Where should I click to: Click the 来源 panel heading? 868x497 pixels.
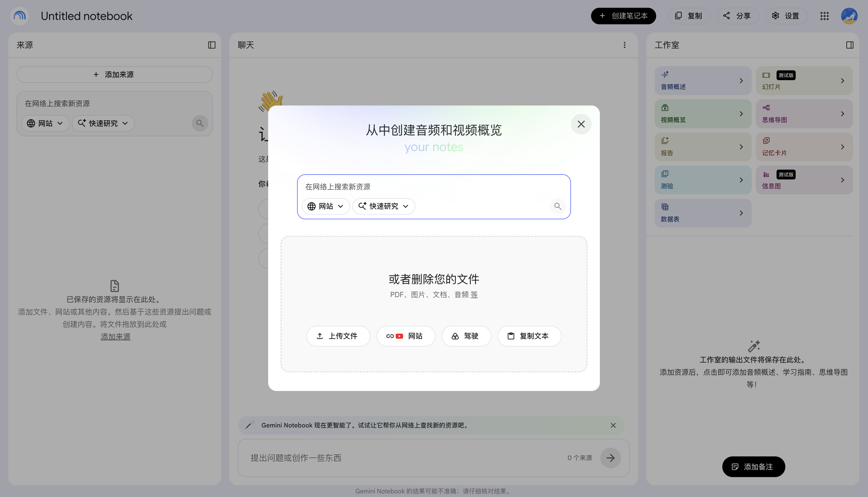coord(25,45)
